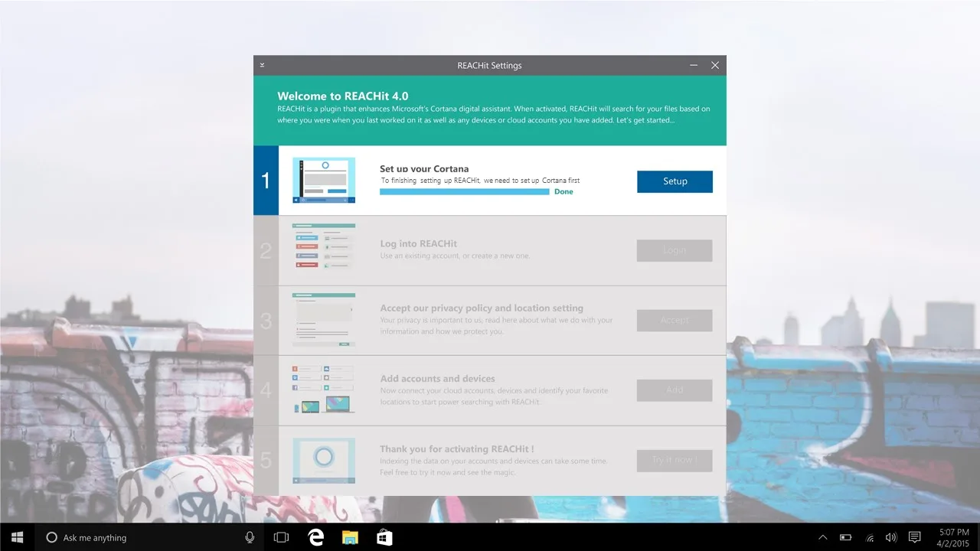Click the taskbar clock showing 5:07 PM
Image resolution: width=980 pixels, height=551 pixels.
952,537
